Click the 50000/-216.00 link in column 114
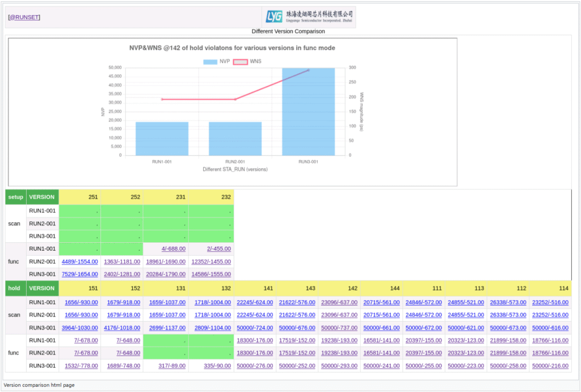This screenshot has width=581, height=392. (550, 366)
